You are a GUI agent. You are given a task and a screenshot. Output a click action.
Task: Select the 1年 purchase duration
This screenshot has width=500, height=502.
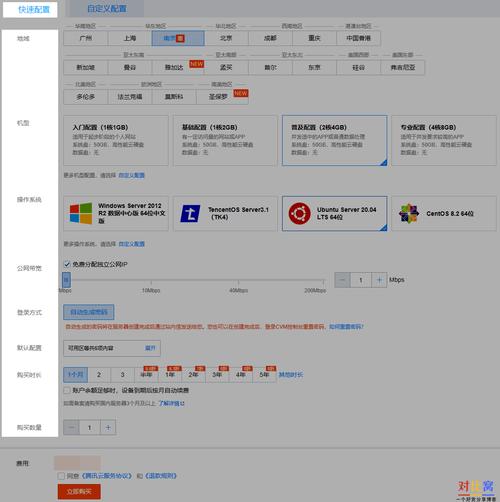pos(170,375)
